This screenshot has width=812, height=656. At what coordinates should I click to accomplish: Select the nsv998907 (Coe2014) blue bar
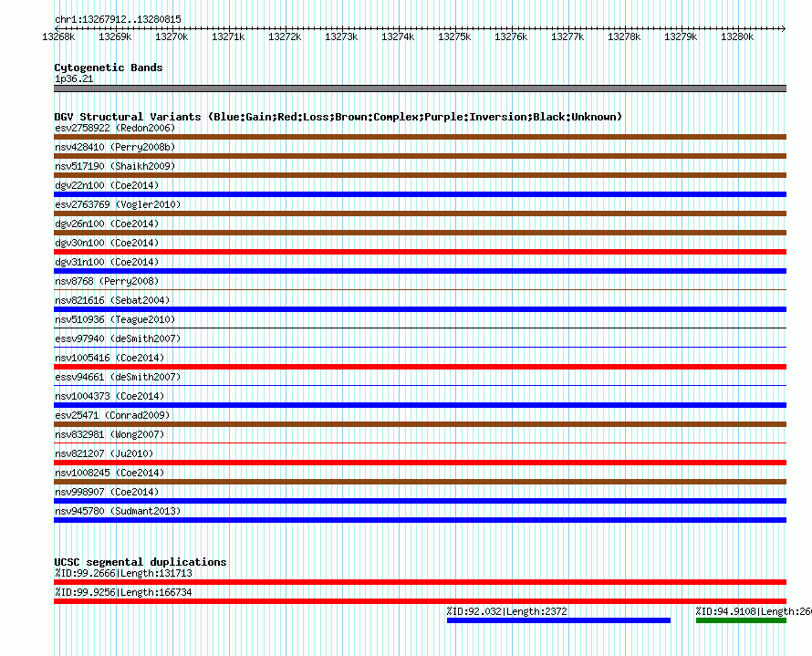coord(420,501)
